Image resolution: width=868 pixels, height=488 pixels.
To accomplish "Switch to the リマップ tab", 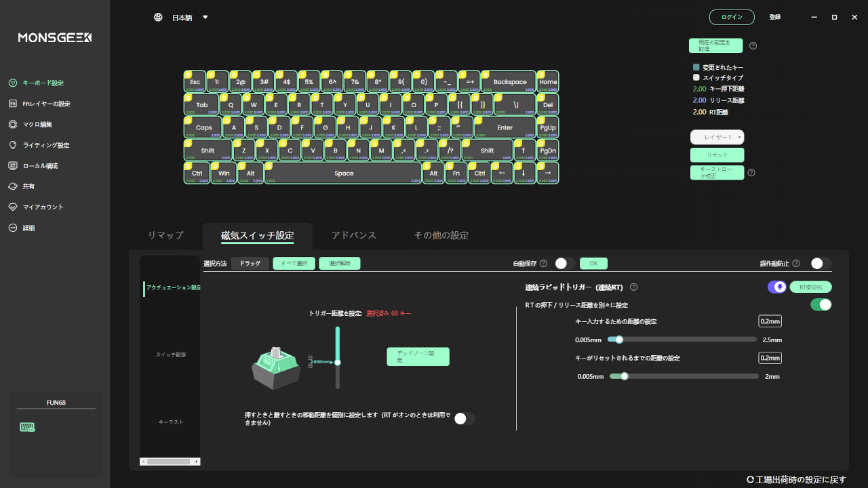I will [x=165, y=235].
